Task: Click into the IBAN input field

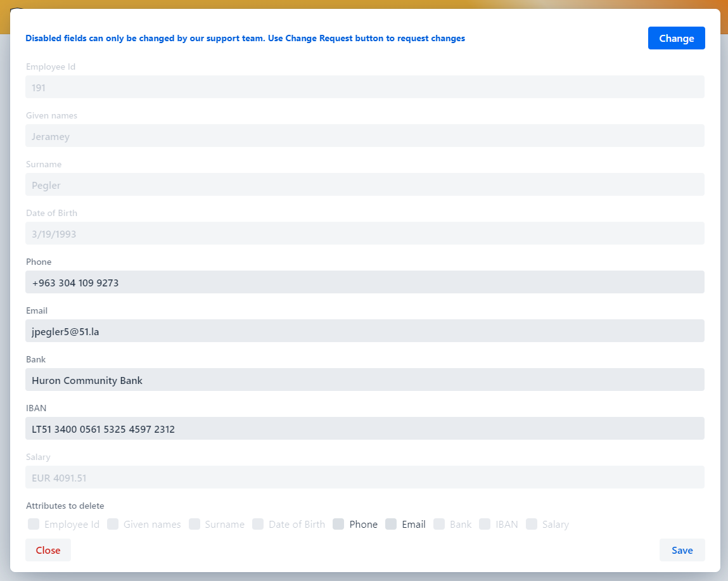Action: point(365,428)
